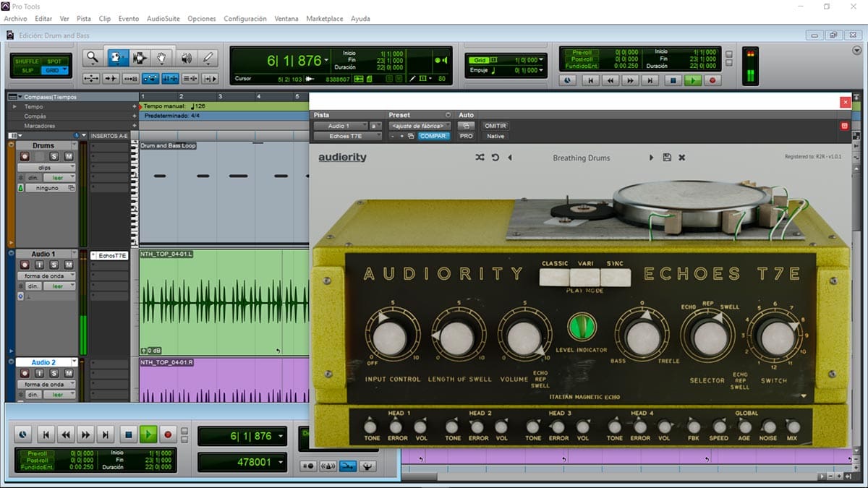Open the Editar menu
Screen dimensions: 868x488
point(43,19)
